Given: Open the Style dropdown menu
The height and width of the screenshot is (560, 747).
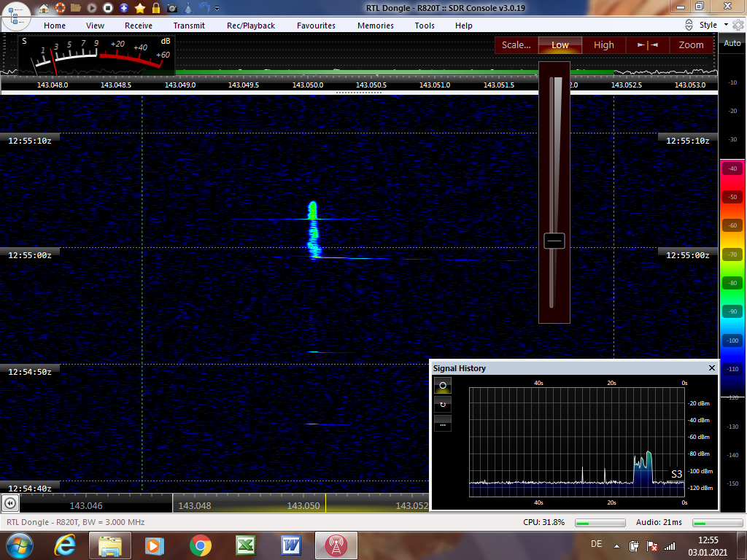Looking at the screenshot, I should coord(713,25).
